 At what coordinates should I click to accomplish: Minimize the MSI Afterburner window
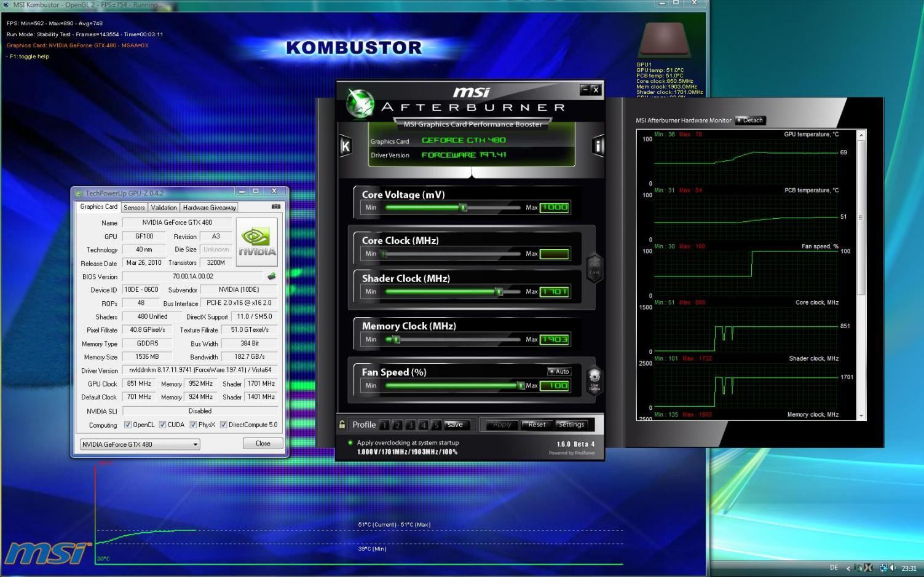coord(585,90)
